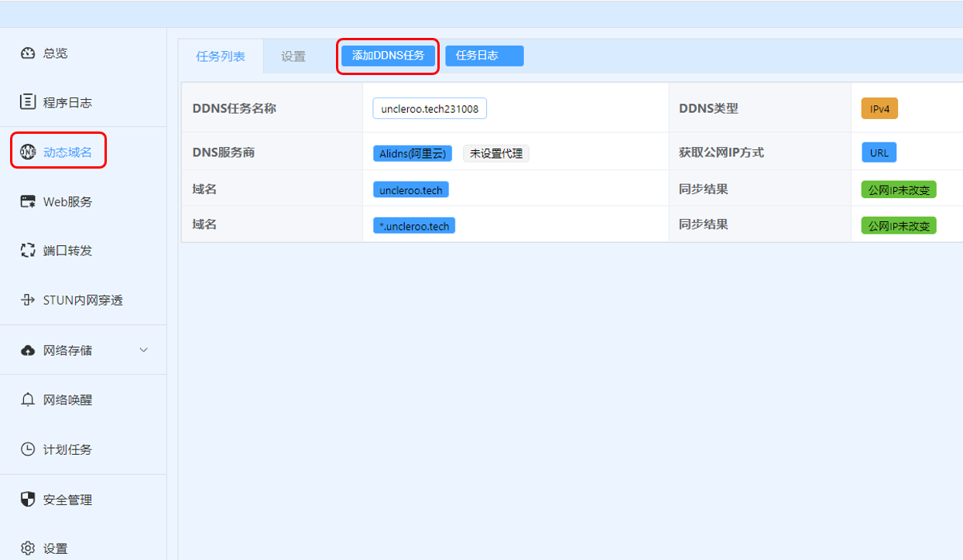The image size is (963, 560).
Task: Click the sidebar 设置 gear icon
Action: pyautogui.click(x=28, y=548)
